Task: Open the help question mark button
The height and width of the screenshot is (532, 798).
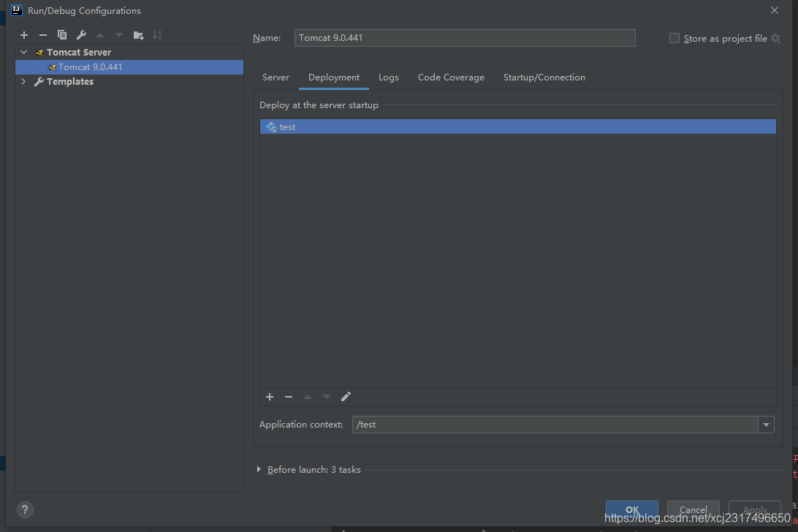Action: (x=25, y=509)
